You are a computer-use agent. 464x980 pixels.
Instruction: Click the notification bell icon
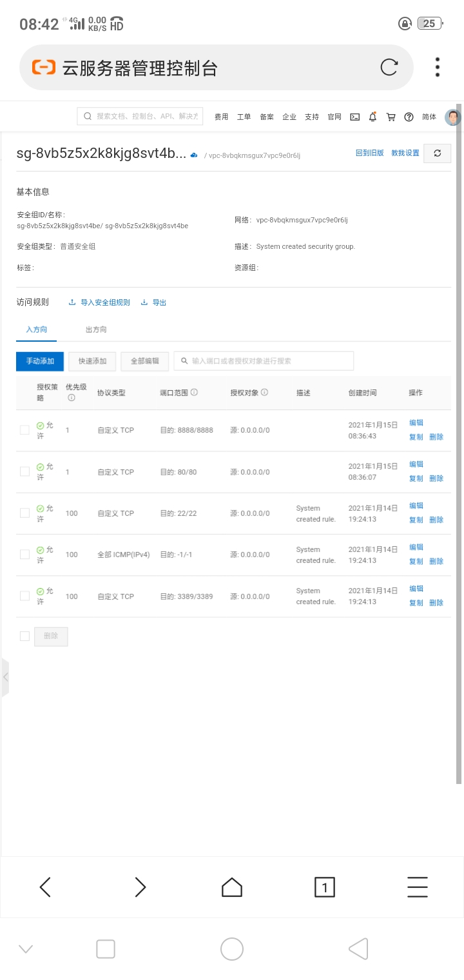point(372,117)
